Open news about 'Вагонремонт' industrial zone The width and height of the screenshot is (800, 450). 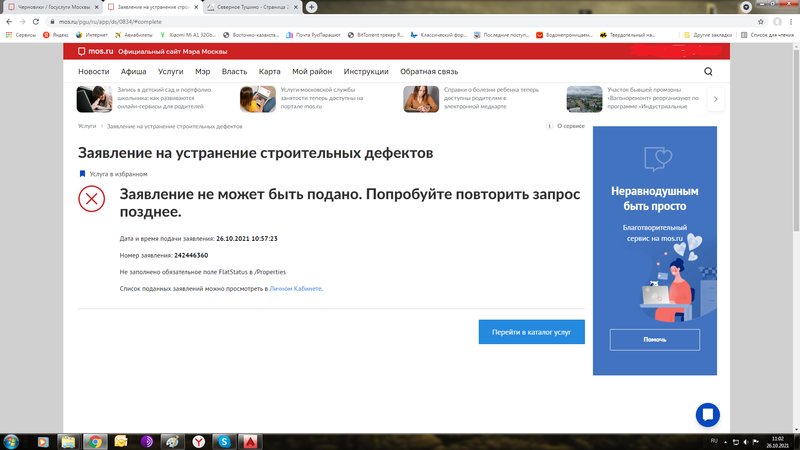pos(584,98)
